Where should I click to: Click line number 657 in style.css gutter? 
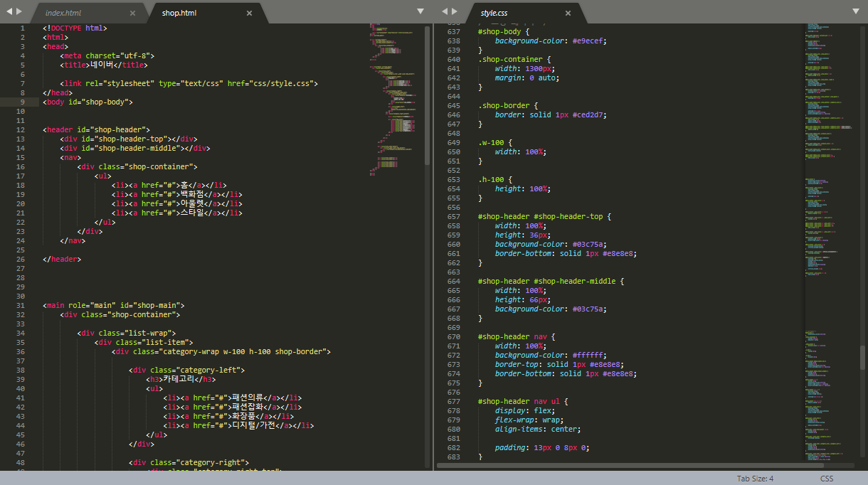point(453,216)
